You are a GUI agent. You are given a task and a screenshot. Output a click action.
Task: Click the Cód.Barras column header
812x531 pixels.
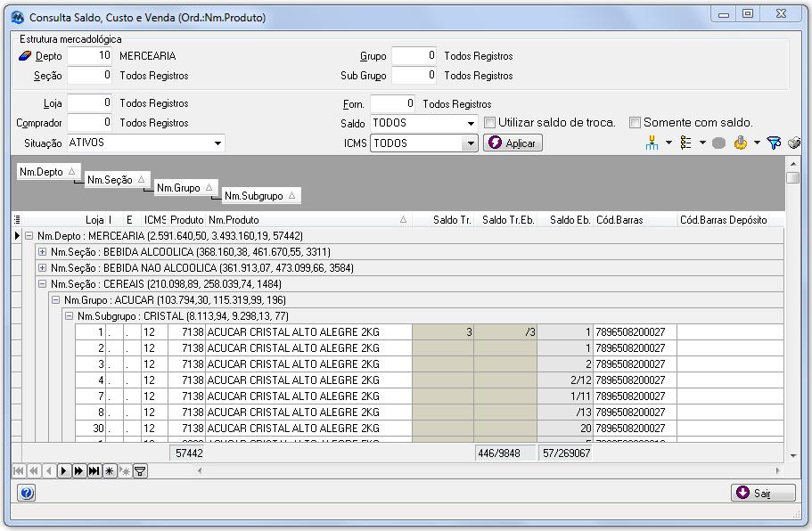click(x=635, y=220)
